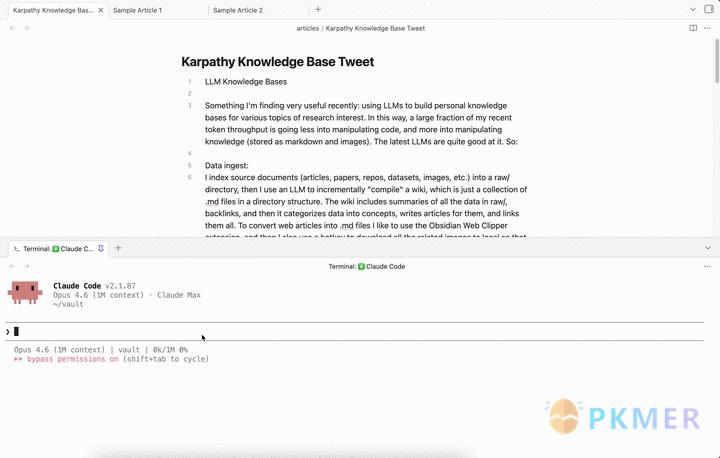Viewport: 720px width, 458px height.
Task: Click the Karpathy Knowledge Base Tweet title
Action: click(277, 62)
